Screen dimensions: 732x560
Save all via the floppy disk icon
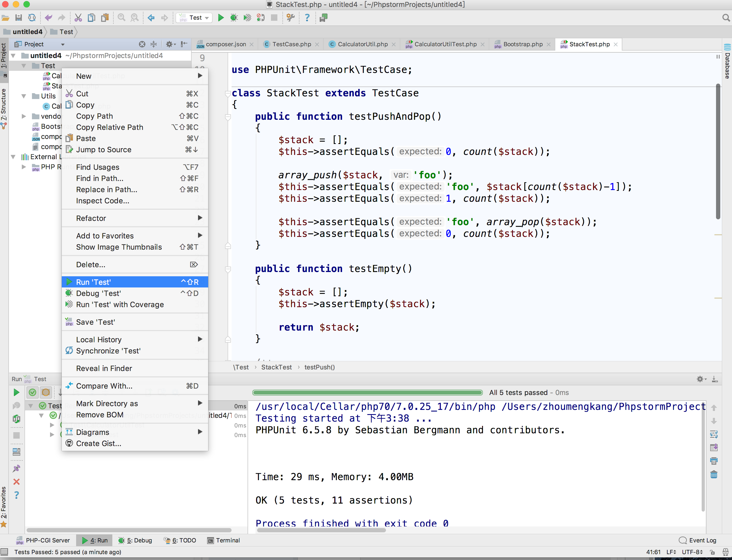click(19, 18)
